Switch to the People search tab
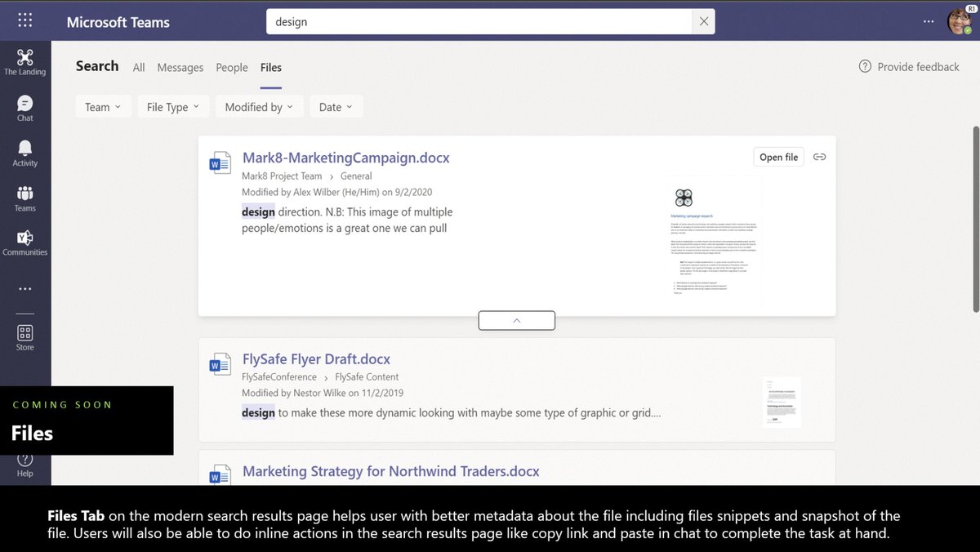The width and height of the screenshot is (980, 552). click(232, 68)
